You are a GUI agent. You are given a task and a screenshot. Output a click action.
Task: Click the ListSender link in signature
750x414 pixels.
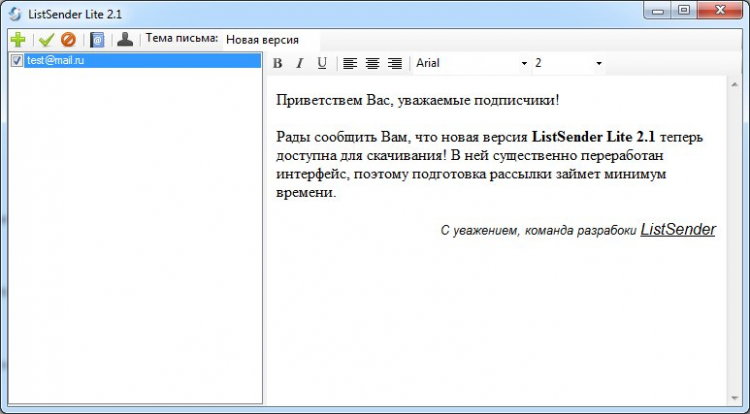click(x=678, y=229)
